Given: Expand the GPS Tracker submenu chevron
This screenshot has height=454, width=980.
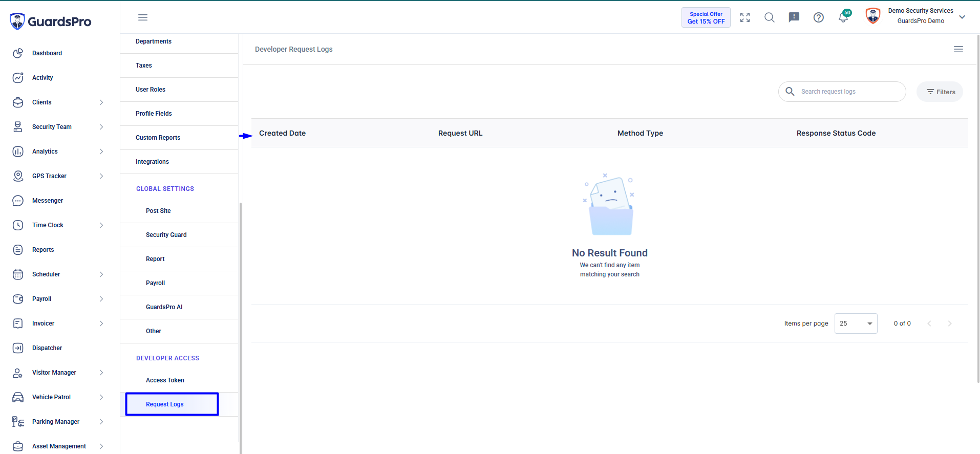Looking at the screenshot, I should pos(101,176).
